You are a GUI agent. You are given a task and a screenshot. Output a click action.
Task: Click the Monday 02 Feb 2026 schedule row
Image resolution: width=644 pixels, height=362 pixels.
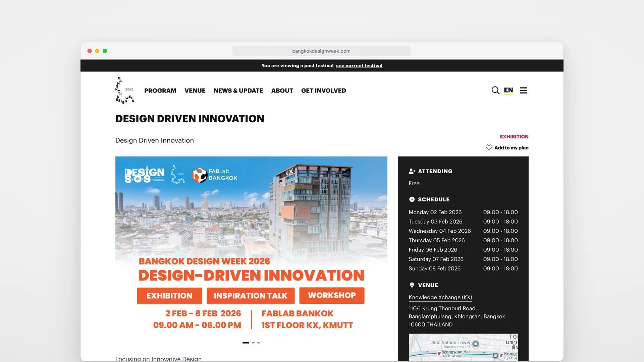click(x=463, y=212)
